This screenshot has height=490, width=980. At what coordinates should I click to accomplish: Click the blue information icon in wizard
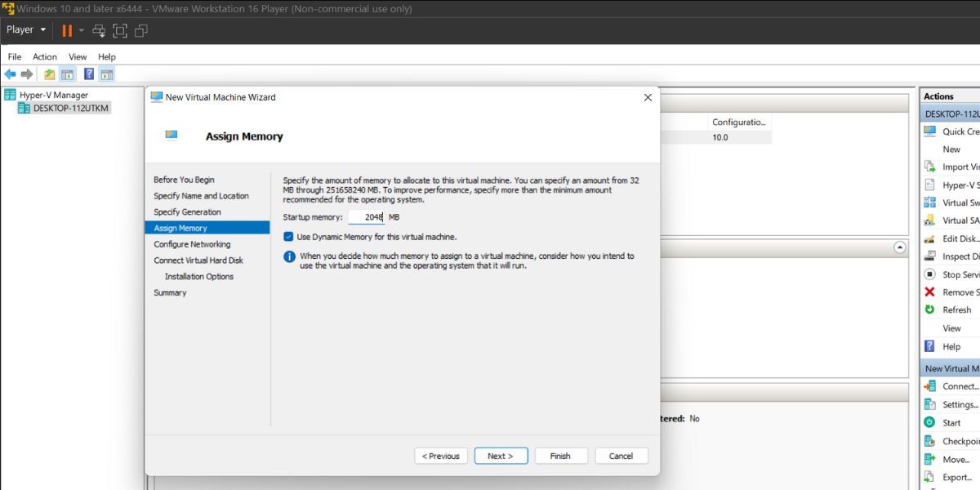tap(289, 256)
